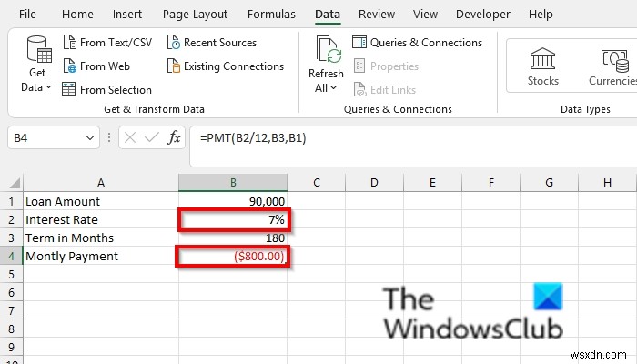Select the cell showing ($800.00)
The height and width of the screenshot is (364, 637).
coord(233,256)
